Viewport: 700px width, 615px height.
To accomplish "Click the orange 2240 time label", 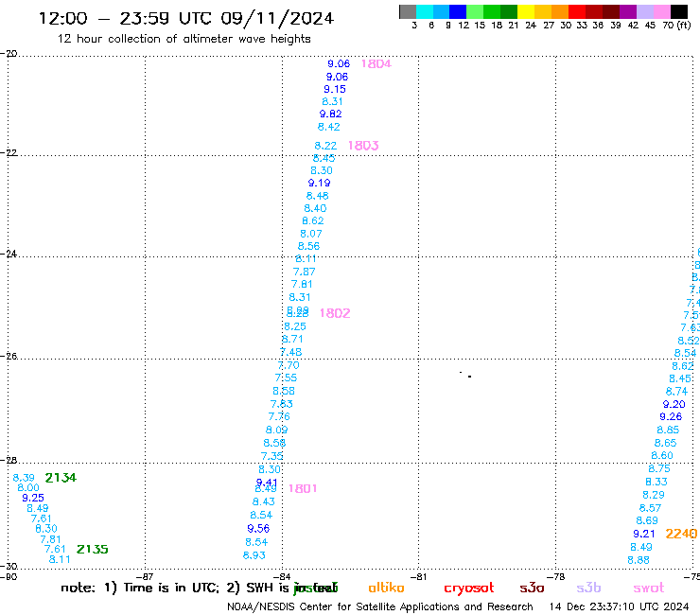I will pyautogui.click(x=681, y=534).
